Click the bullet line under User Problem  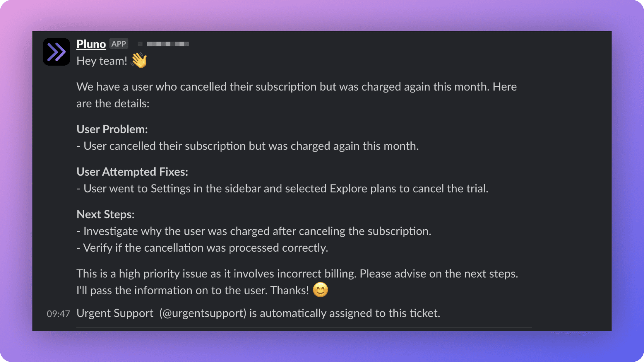tap(248, 146)
